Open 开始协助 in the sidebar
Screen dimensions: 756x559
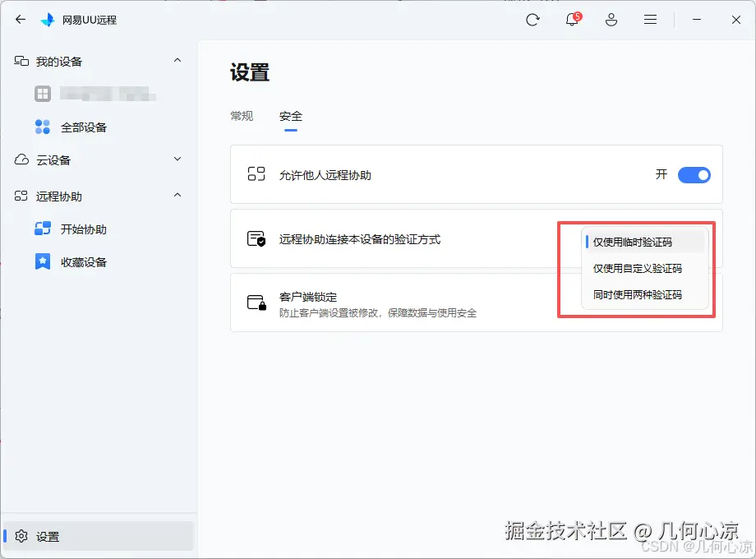pyautogui.click(x=84, y=229)
